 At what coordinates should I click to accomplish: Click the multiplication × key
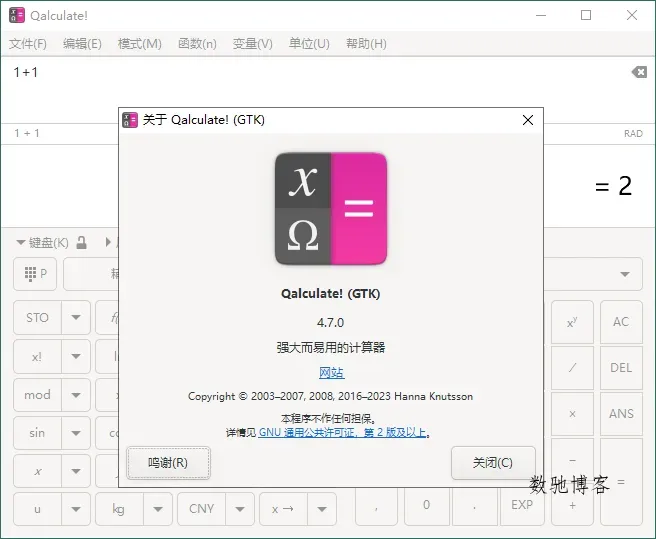point(572,414)
